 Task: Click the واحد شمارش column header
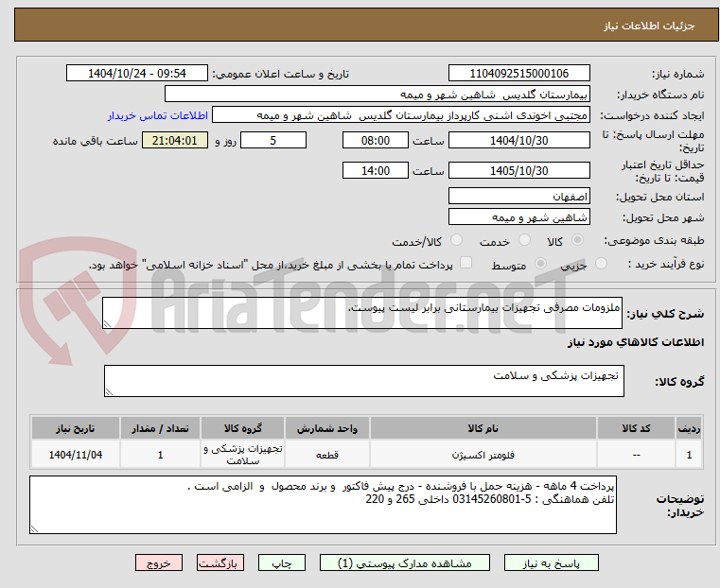(x=327, y=428)
